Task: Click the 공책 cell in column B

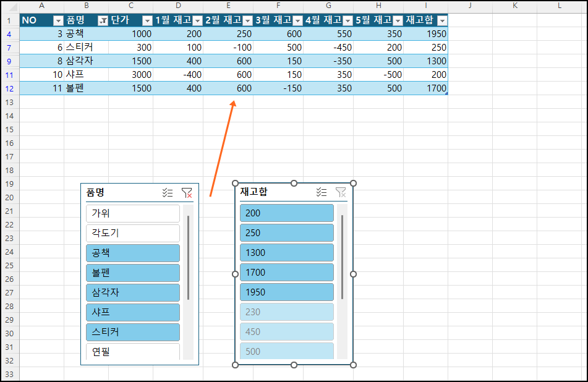Action: [x=86, y=34]
